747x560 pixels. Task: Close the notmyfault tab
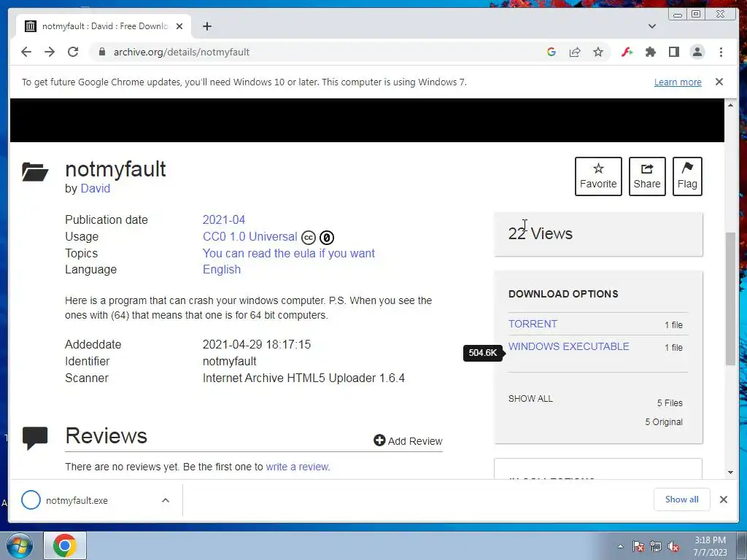click(179, 26)
